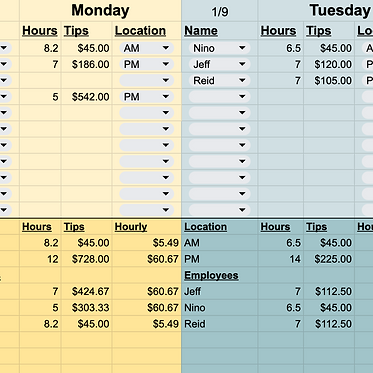
Task: Click the Monday Hourly column header
Action: (131, 227)
